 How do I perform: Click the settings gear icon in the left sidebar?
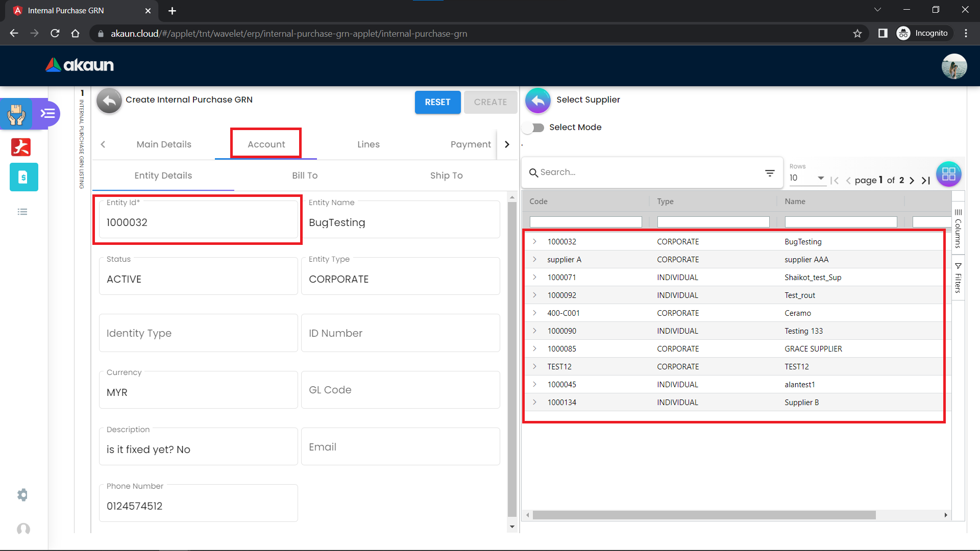click(22, 495)
